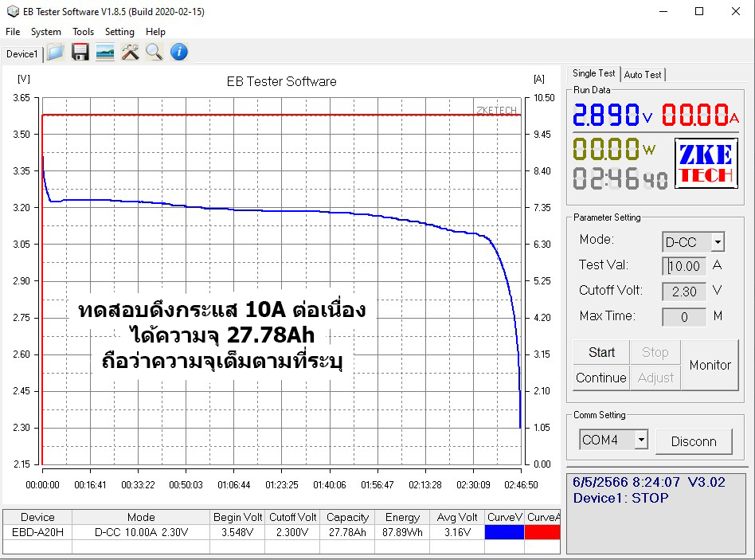755x560 pixels.
Task: Open a saved test file using the folder icon
Action: coord(55,52)
